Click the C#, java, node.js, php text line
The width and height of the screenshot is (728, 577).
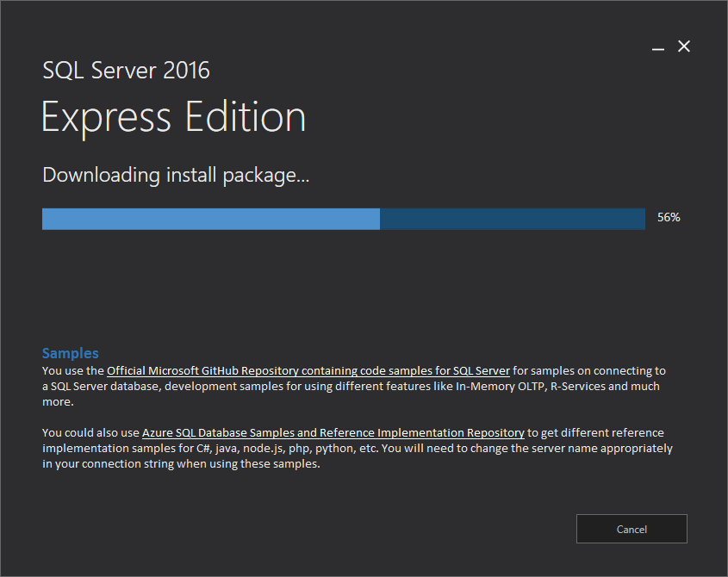tap(358, 449)
